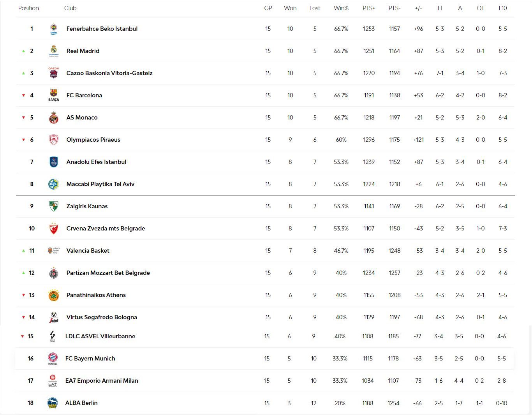Open the Virtus Segafredo Bologna team link
532x415 pixels.
(x=102, y=317)
